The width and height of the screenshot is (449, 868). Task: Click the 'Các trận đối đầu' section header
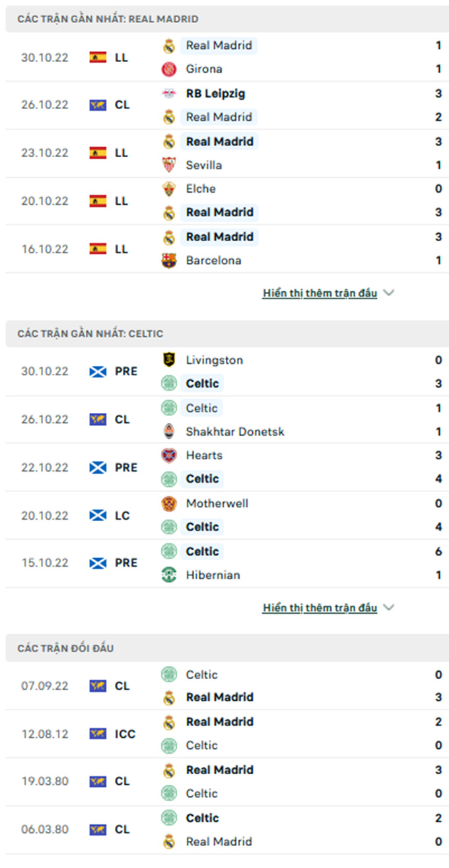(x=66, y=648)
